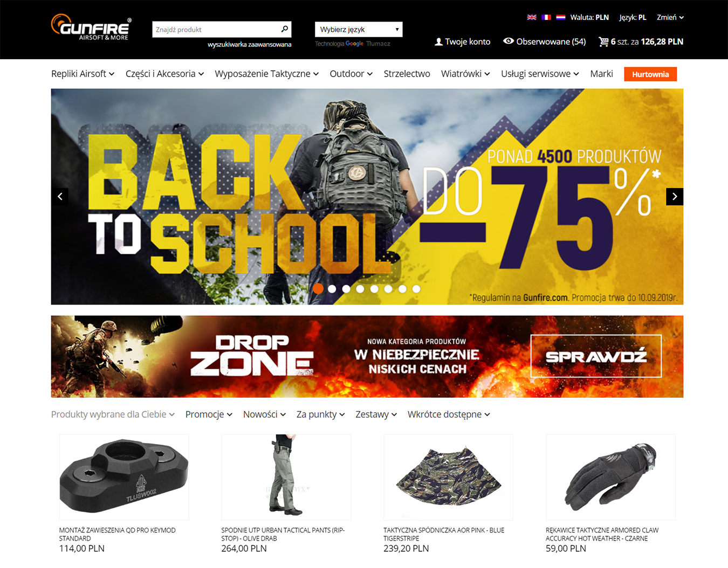The height and width of the screenshot is (568, 728).
Task: Open the Wybierz język dropdown
Action: (359, 29)
